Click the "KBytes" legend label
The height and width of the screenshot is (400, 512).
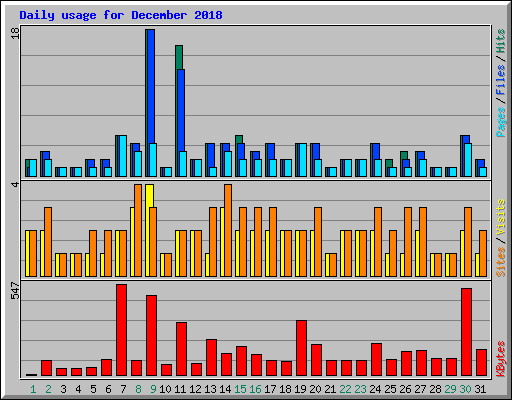click(500, 359)
